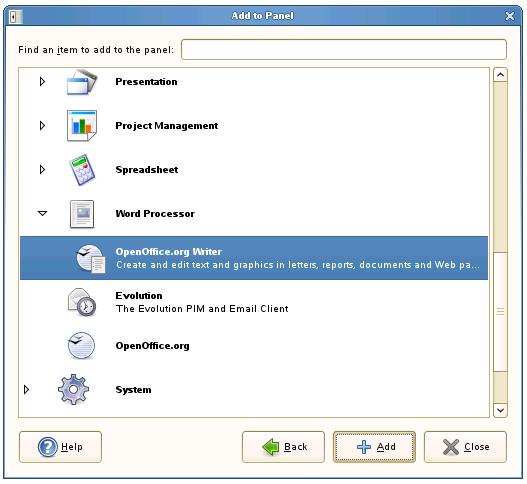Select the Spreadsheet label

tap(147, 170)
